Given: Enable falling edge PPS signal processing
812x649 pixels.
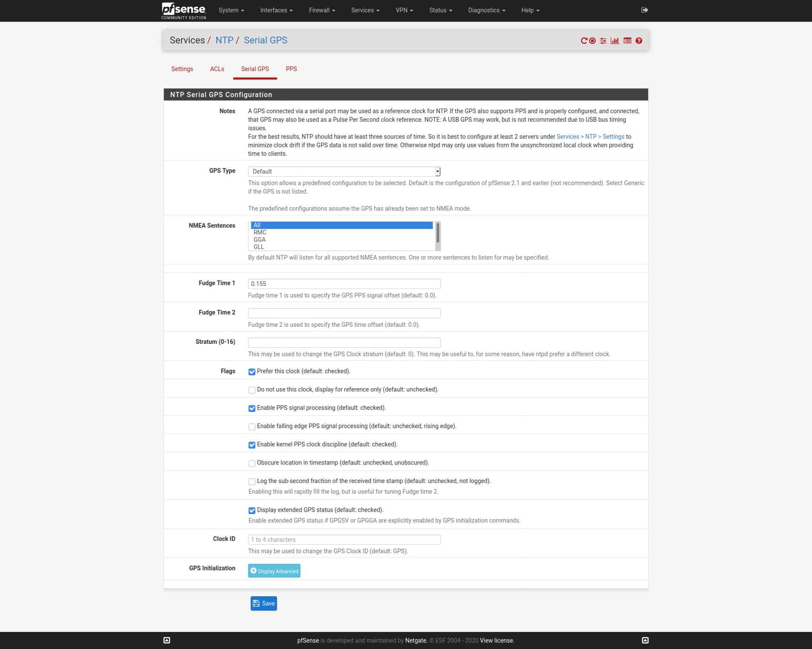Looking at the screenshot, I should [252, 427].
